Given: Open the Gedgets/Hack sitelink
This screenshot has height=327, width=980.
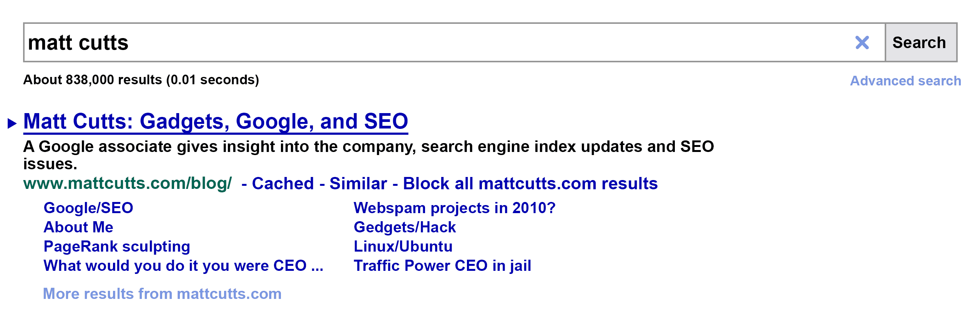Looking at the screenshot, I should 404,227.
